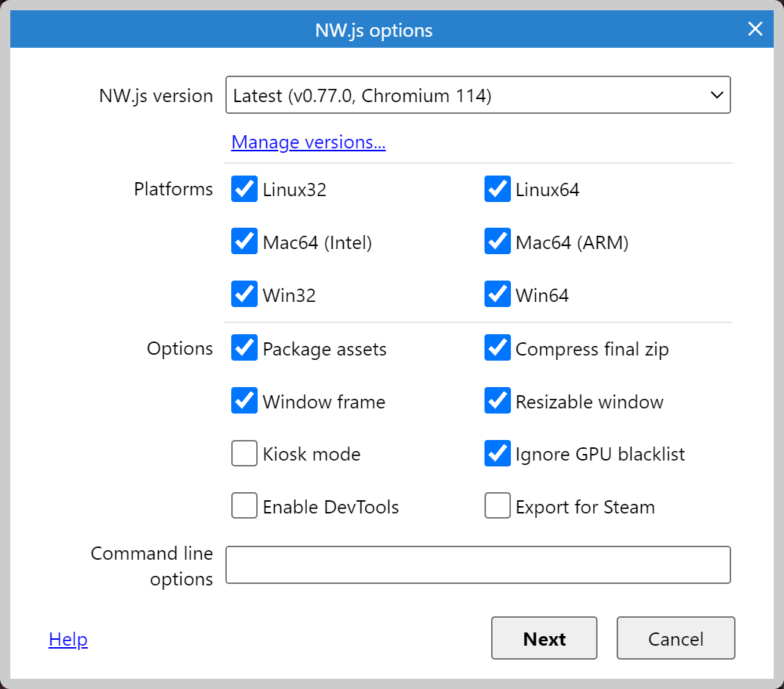Uncheck the Win64 platform

coord(497,295)
